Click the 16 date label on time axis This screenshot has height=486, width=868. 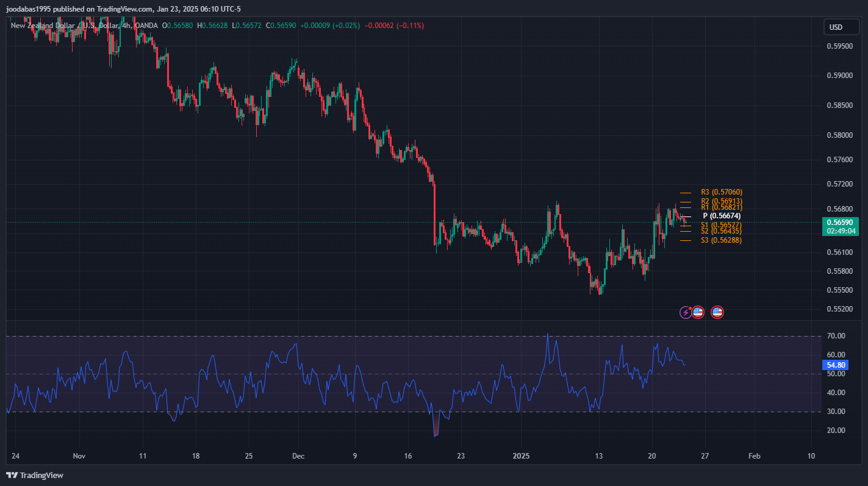click(x=407, y=456)
